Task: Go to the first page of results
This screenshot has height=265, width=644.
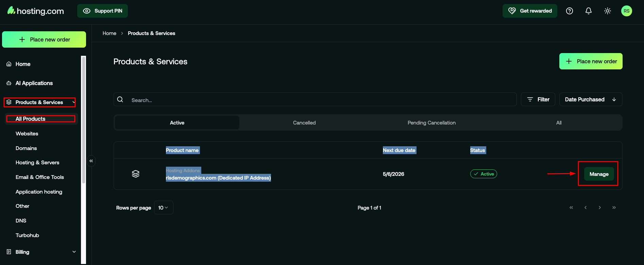Action: tap(571, 208)
